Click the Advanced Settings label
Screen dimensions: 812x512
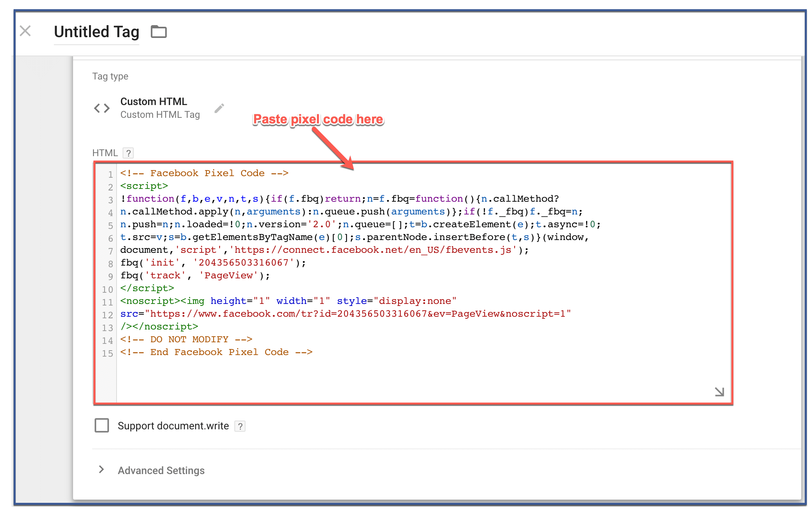tap(161, 470)
